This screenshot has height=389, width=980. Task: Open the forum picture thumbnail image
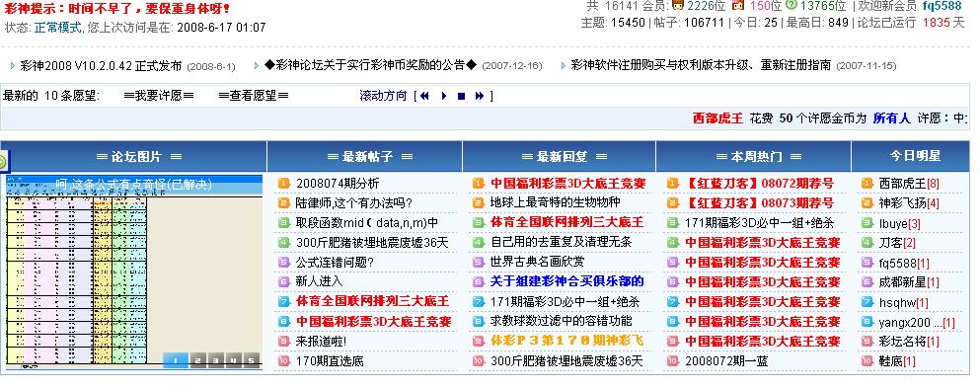tap(134, 272)
